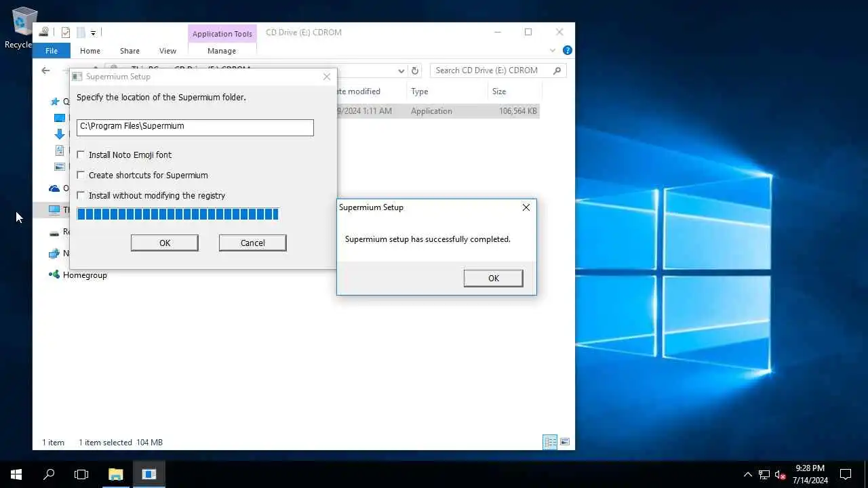Image resolution: width=868 pixels, height=488 pixels.
Task: Open the Customize Quick Access Toolbar dropdown
Action: click(x=93, y=33)
